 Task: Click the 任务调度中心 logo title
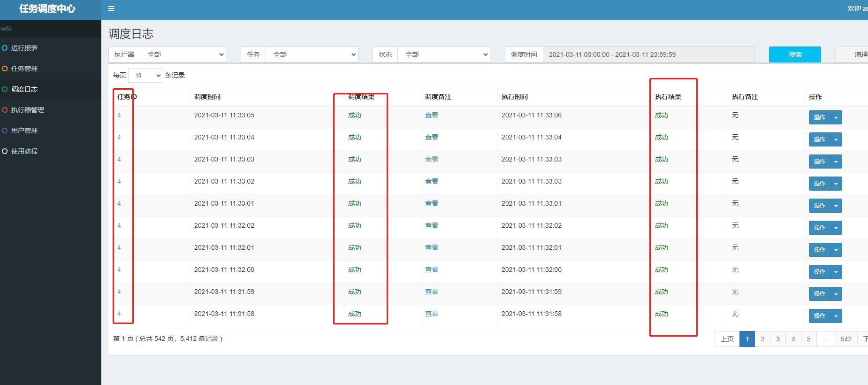pyautogui.click(x=47, y=8)
